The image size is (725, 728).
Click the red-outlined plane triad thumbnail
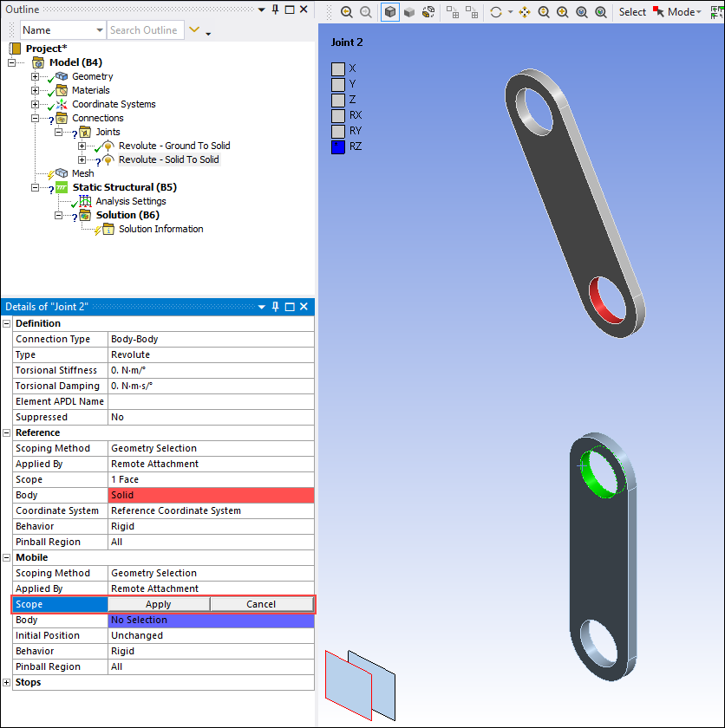[x=349, y=686]
